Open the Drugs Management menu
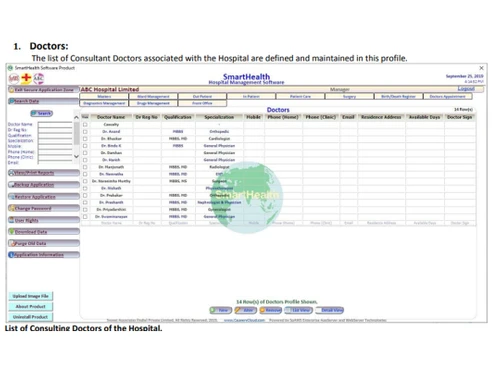Image resolution: width=500 pixels, height=375 pixels. 153,103
